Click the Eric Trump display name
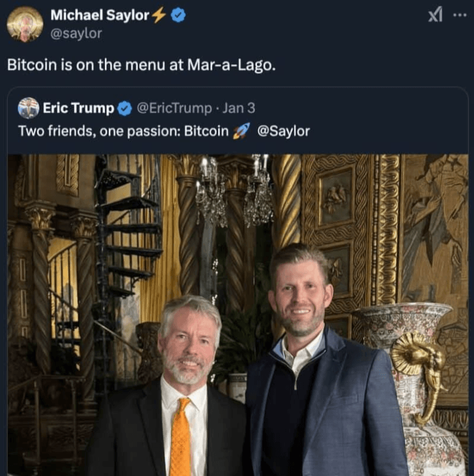 coord(78,108)
